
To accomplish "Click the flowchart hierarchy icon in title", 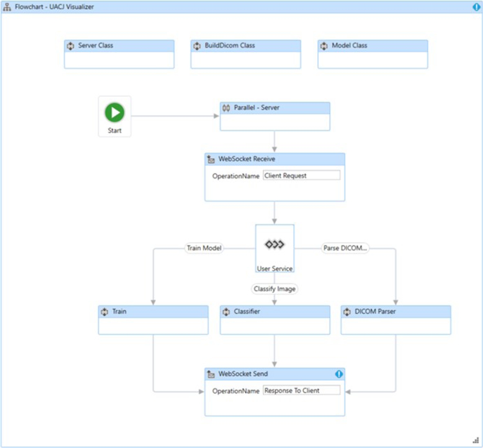I will point(7,7).
